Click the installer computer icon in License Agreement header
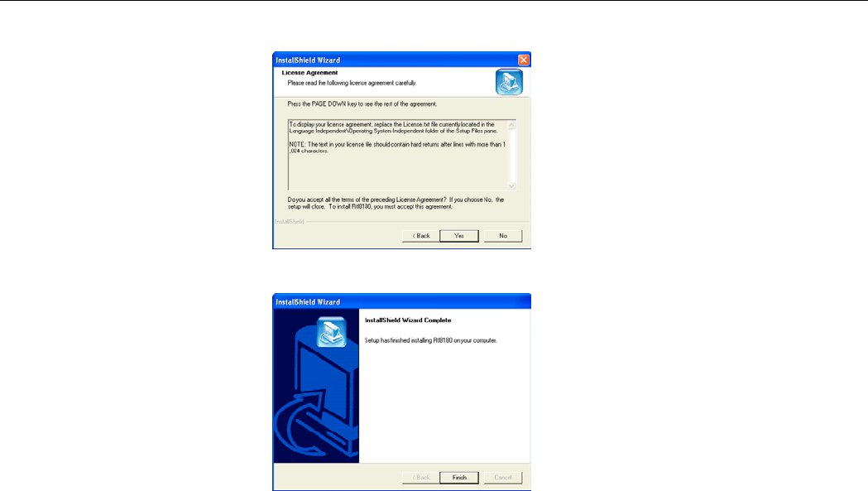Screen dimensions: 868x491 point(509,82)
